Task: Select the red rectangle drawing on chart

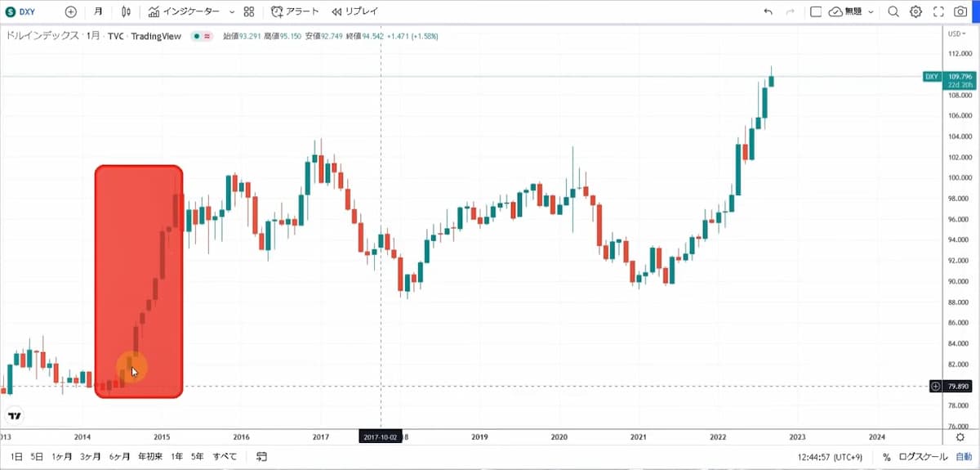Action: click(139, 245)
